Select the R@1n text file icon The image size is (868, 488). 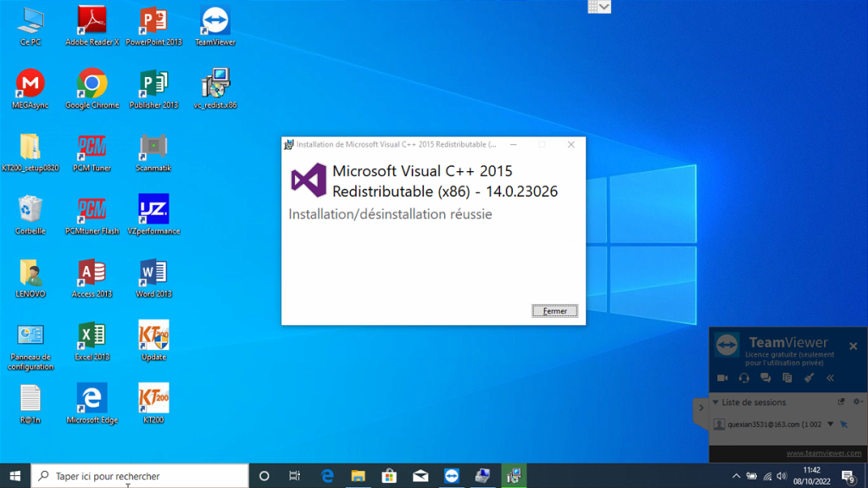coord(31,404)
